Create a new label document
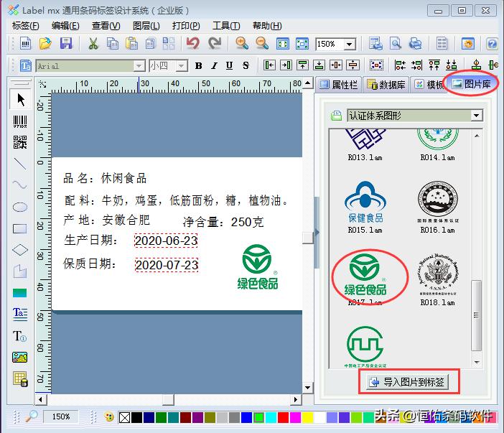 click(25, 43)
